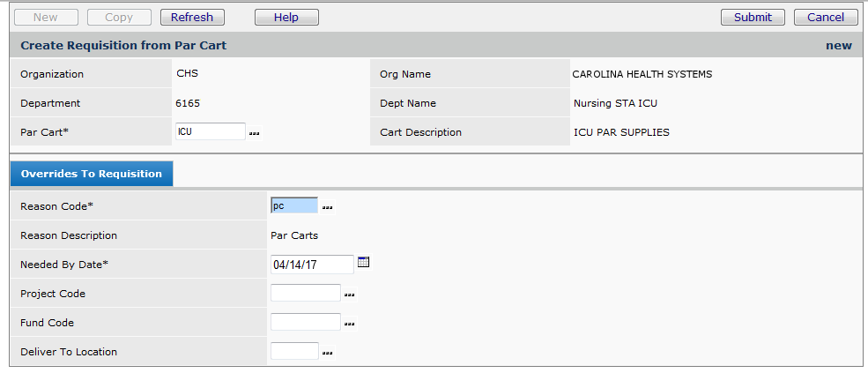Open the Fund Code lookup ellipsis

349,323
